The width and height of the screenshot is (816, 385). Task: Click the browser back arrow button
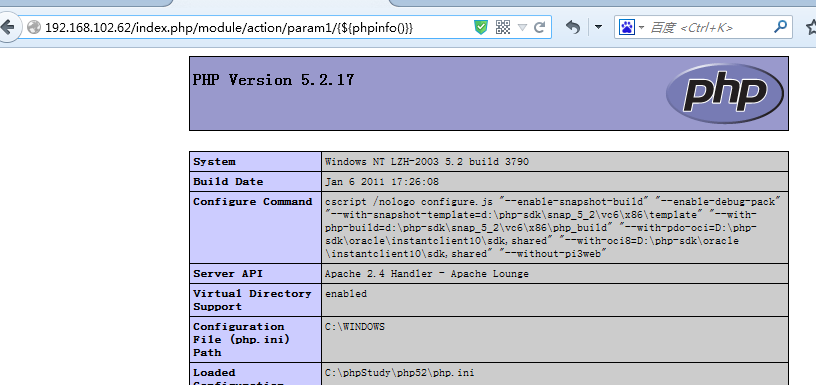(7, 27)
